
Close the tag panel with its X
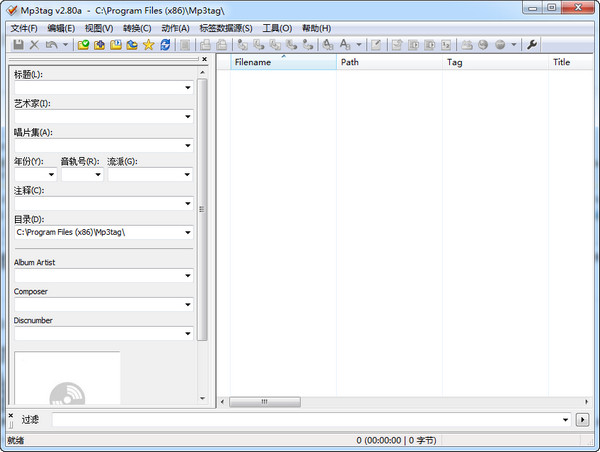point(204,60)
